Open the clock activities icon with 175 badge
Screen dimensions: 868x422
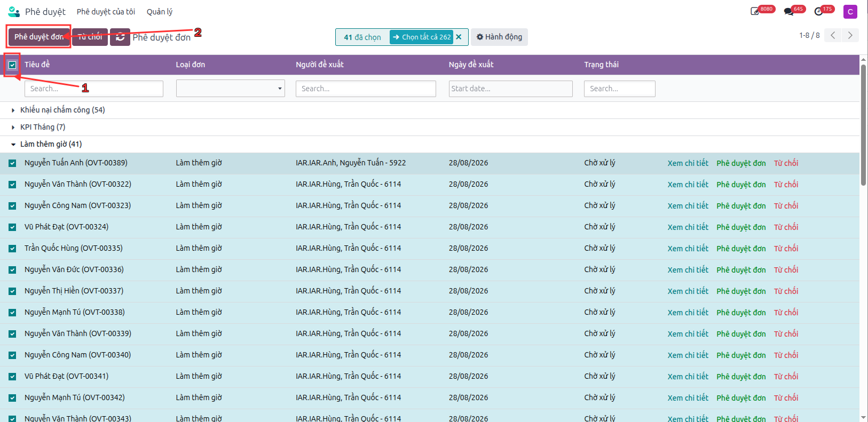(818, 11)
